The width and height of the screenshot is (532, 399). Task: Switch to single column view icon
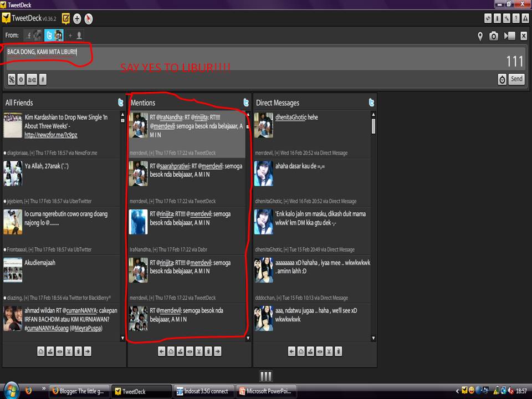point(497,18)
